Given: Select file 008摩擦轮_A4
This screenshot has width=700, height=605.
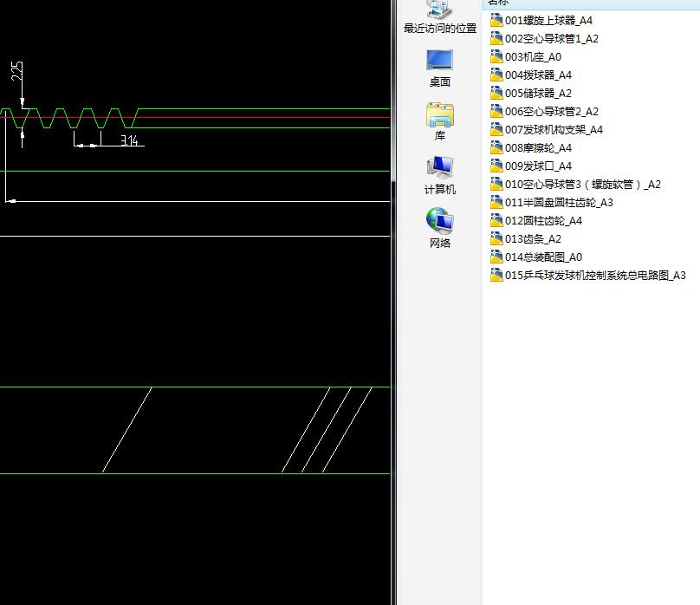Looking at the screenshot, I should tap(531, 148).
